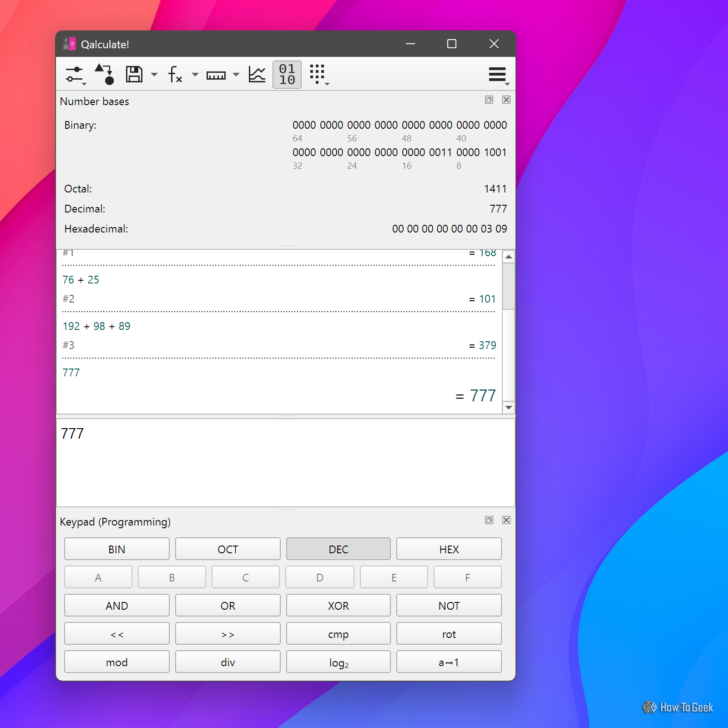Insert the OR operator
This screenshot has height=728, width=728.
[228, 606]
